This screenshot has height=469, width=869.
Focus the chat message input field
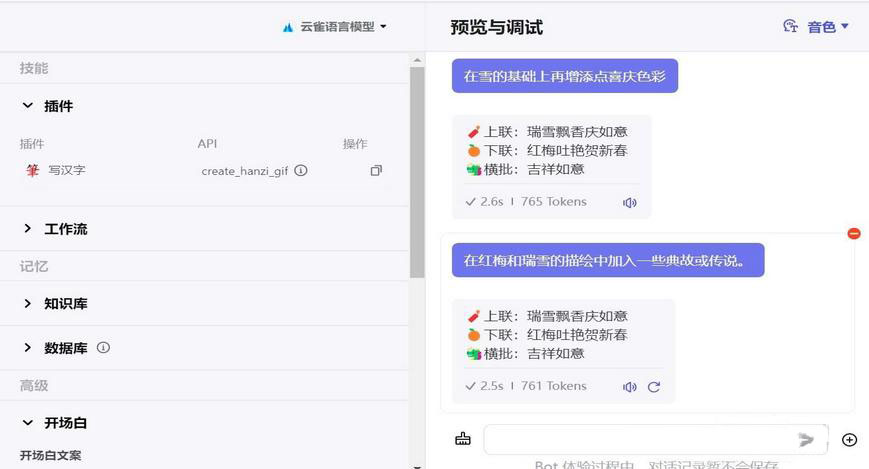[656, 440]
